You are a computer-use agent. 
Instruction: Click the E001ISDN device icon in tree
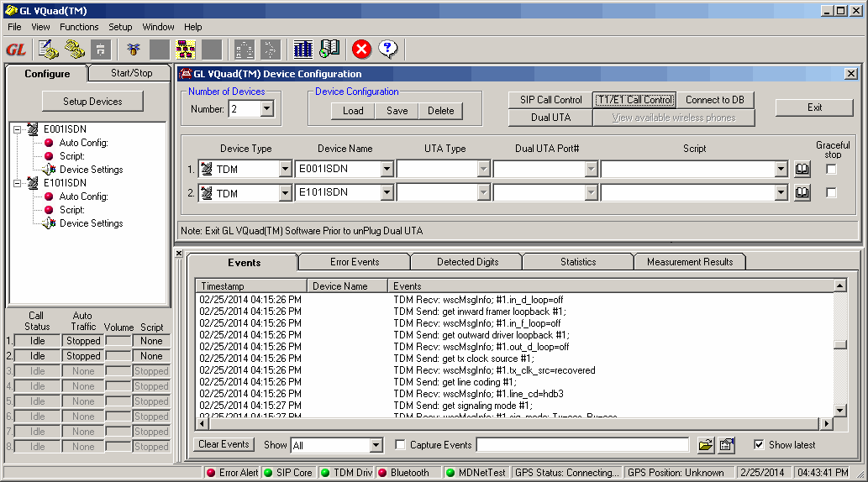pyautogui.click(x=33, y=129)
